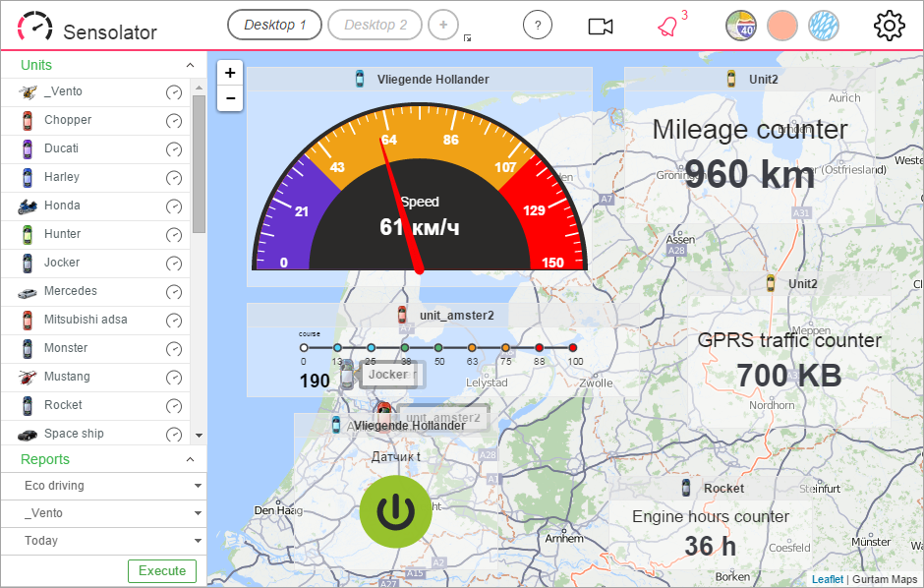Screen dimensions: 924x588
Task: Select the Chopper unit
Action: [95, 121]
